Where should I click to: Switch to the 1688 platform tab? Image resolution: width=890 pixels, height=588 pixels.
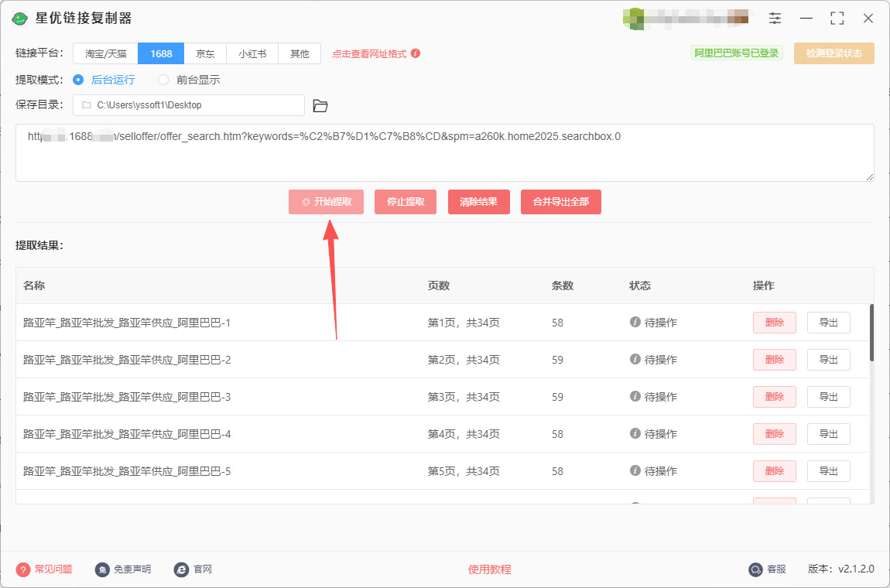pos(161,54)
